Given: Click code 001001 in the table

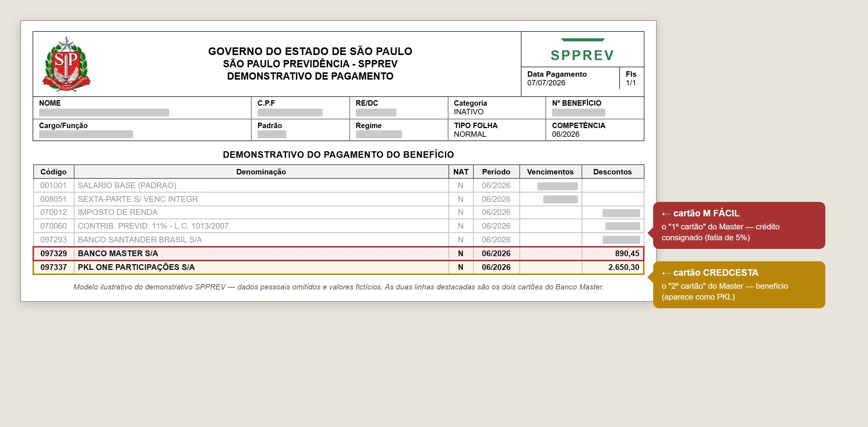Looking at the screenshot, I should point(54,186).
